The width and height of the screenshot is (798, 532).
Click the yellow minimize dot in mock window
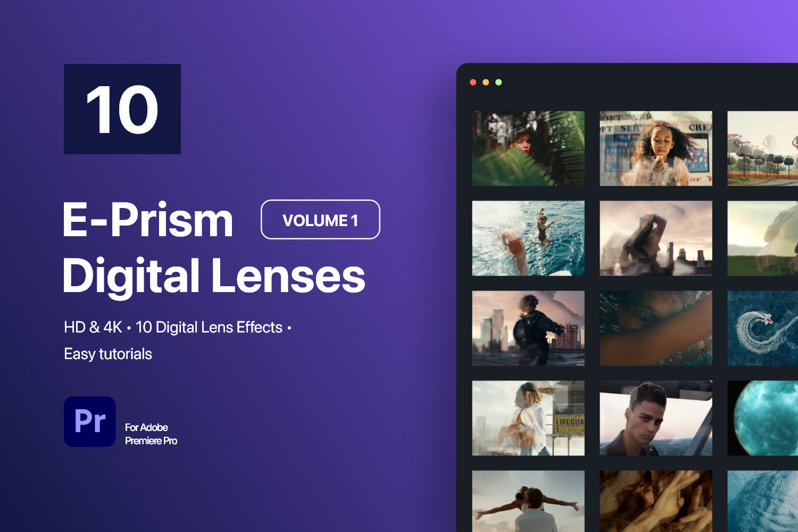(x=486, y=82)
